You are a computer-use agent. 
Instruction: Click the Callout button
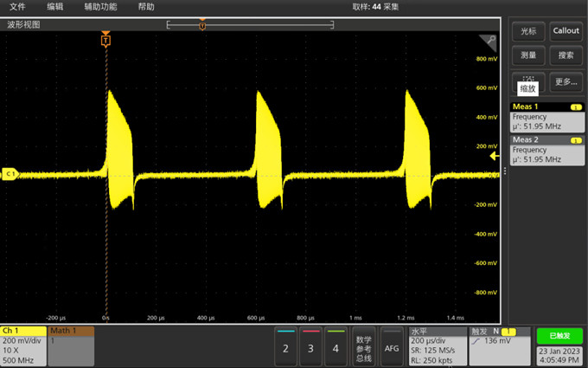[x=566, y=31]
